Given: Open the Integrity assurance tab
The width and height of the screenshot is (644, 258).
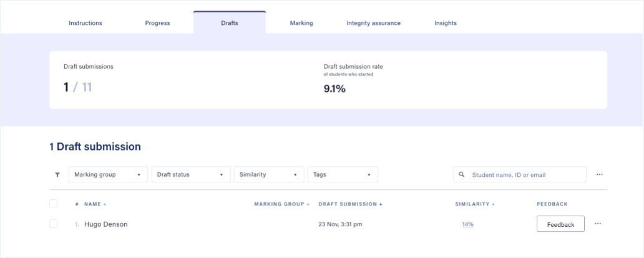Looking at the screenshot, I should pos(373,23).
